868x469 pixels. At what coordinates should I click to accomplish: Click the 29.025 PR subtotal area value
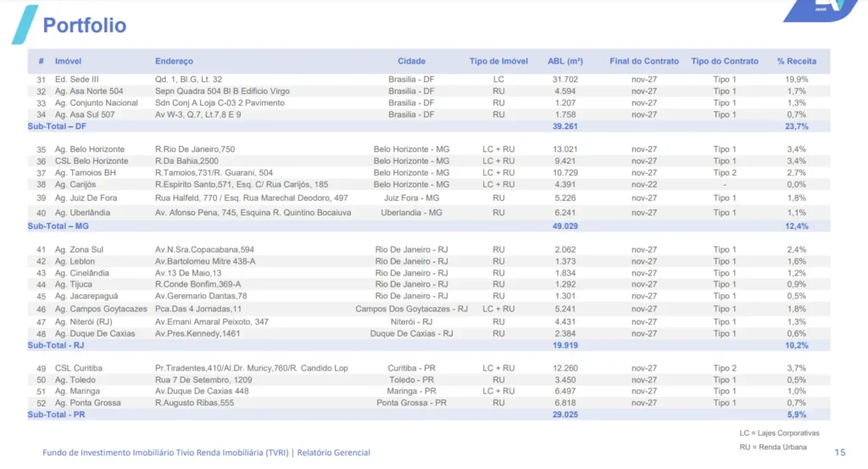565,414
